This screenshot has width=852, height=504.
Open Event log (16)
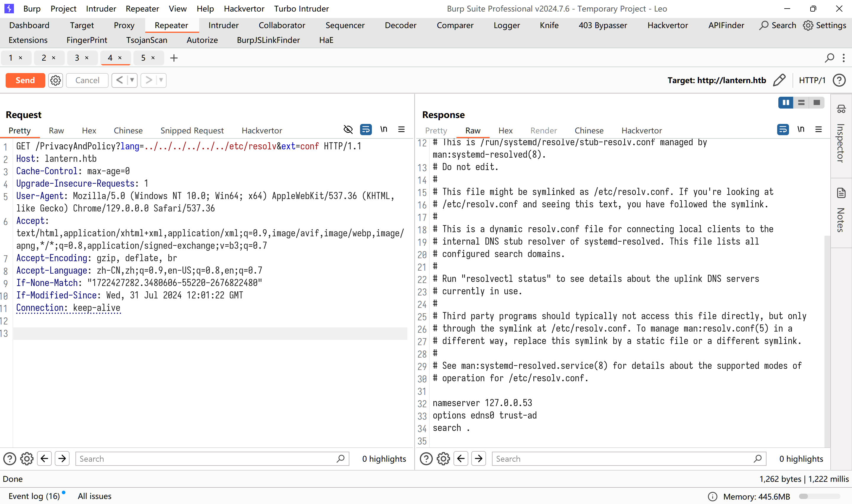34,496
